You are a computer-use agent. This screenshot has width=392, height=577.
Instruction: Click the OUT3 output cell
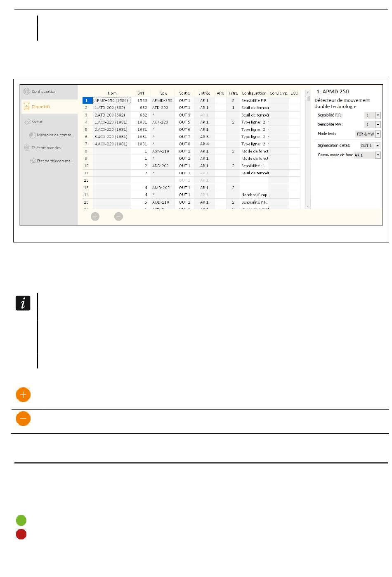[x=184, y=115]
